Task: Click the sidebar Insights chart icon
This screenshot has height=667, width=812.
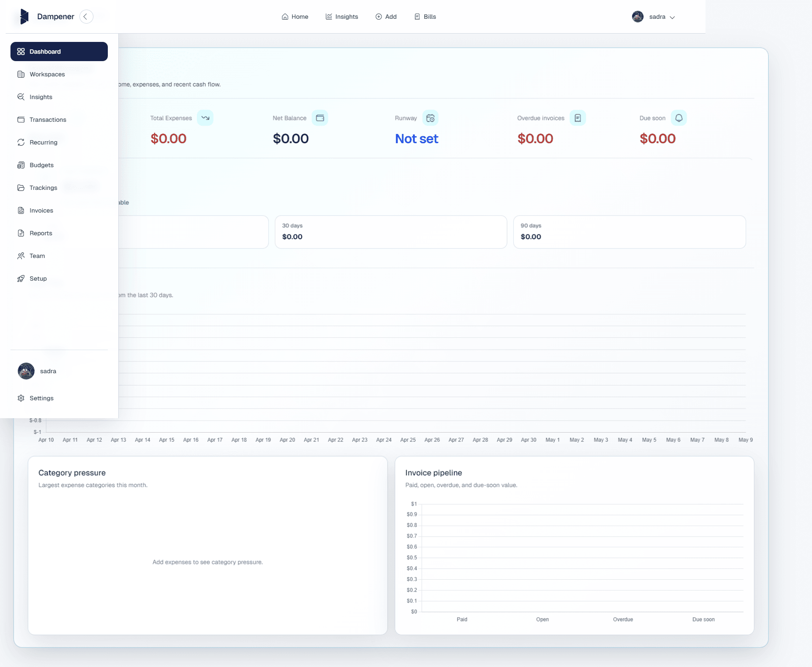Action: (21, 97)
